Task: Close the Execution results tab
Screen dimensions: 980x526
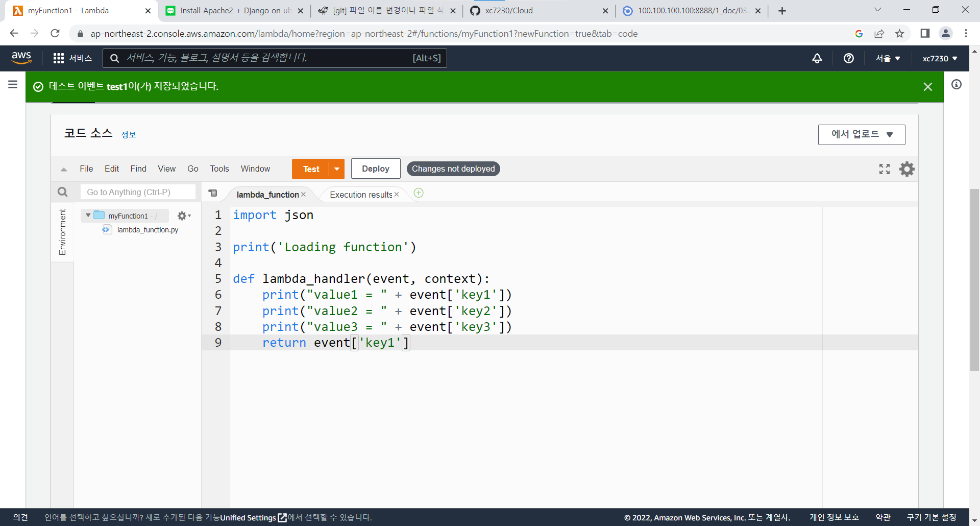Action: 397,195
